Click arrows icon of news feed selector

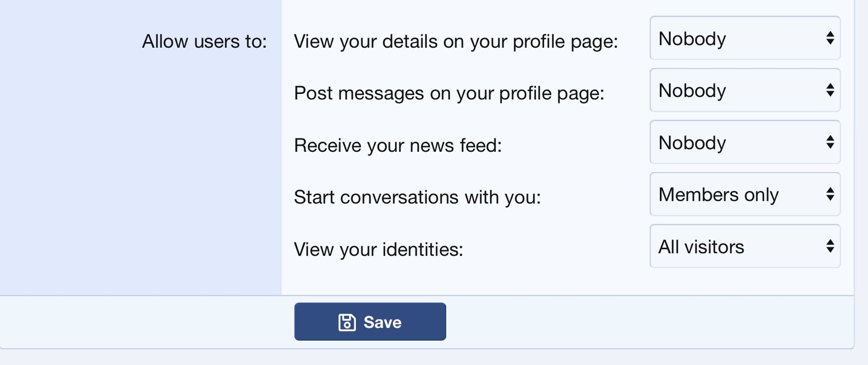(830, 142)
